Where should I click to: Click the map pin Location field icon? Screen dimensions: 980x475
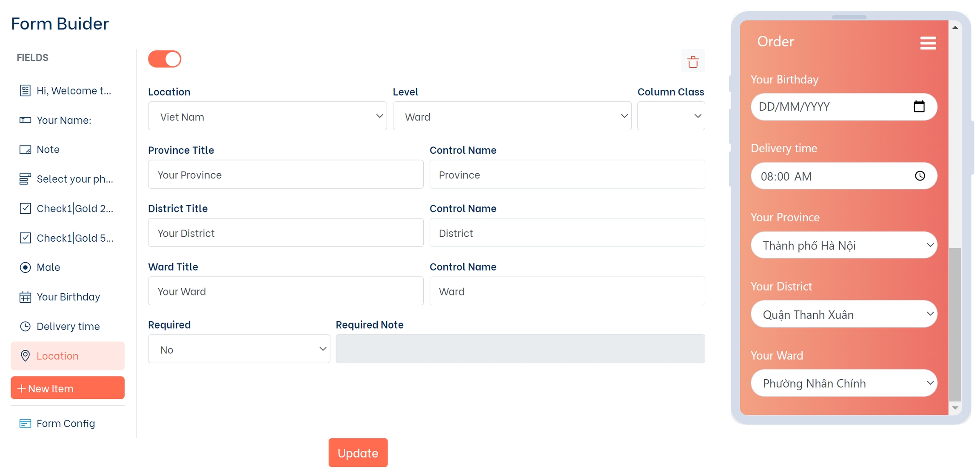click(25, 356)
